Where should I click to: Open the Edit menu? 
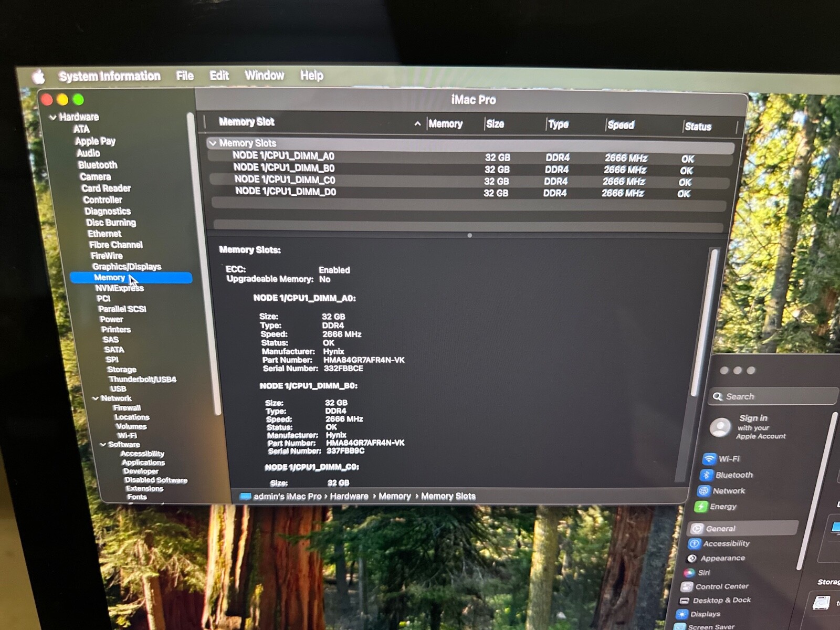219,76
